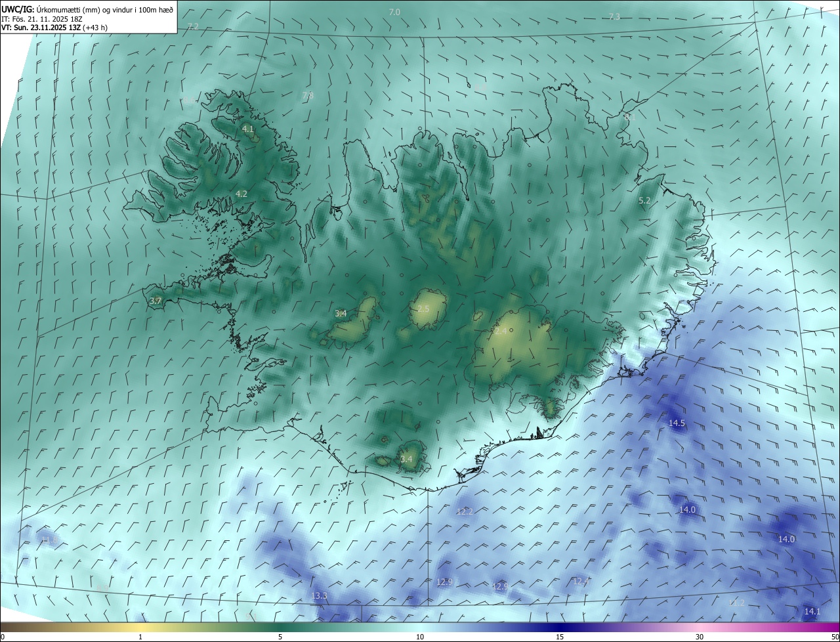Select the 12.4 value label on the map
This screenshot has width=840, height=642.
581,582
